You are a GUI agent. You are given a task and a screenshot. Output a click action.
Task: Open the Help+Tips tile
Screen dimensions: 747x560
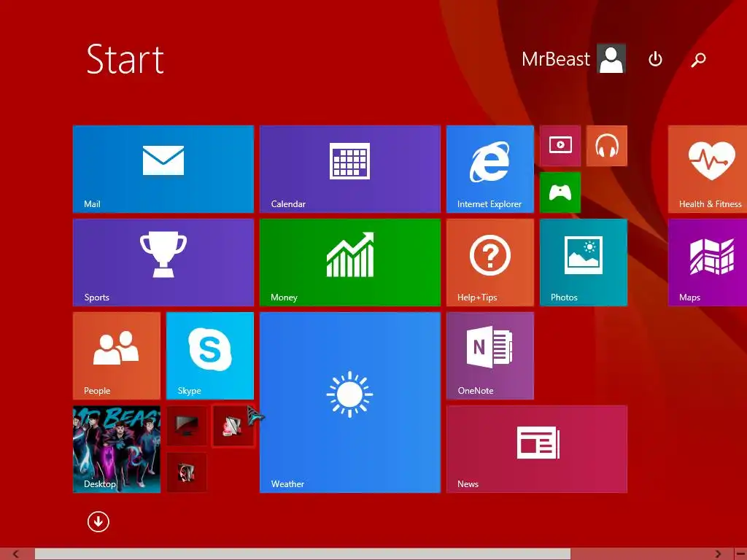[490, 262]
